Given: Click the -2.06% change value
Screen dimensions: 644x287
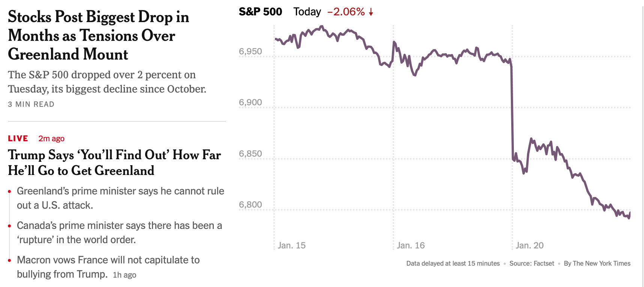Looking at the screenshot, I should (346, 12).
